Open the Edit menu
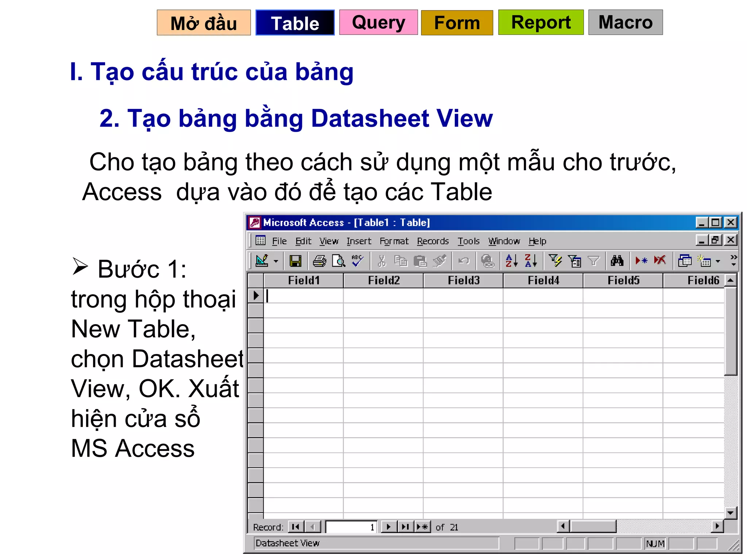747x560 pixels. pos(303,241)
